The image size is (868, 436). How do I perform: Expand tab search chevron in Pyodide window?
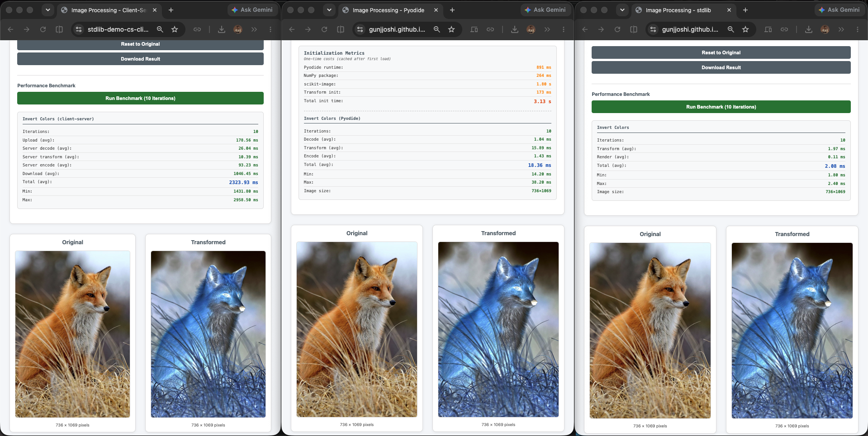point(329,10)
